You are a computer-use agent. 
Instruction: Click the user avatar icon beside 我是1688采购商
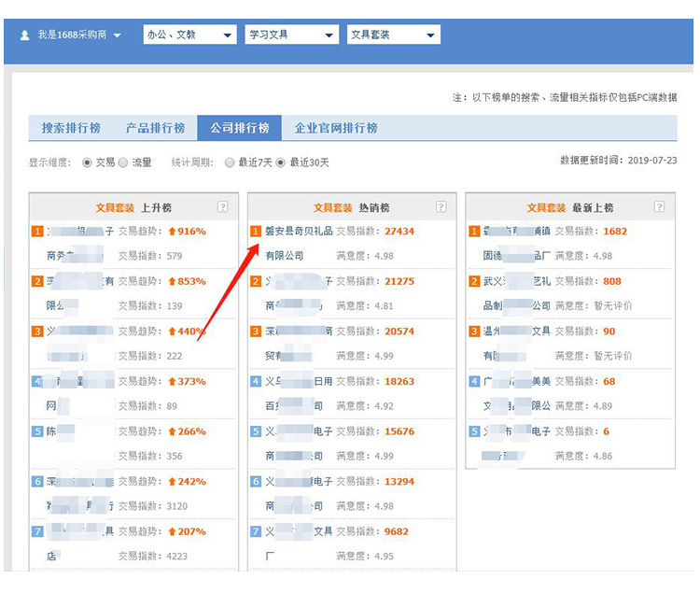tap(25, 35)
